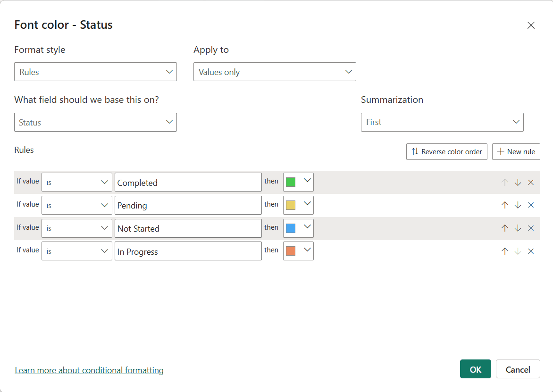Open the Summarization dropdown
553x392 pixels.
[x=442, y=122]
